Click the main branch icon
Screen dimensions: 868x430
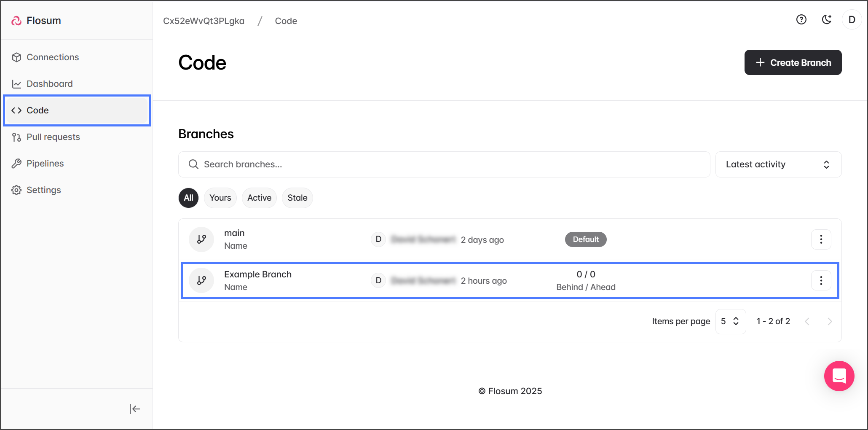click(x=201, y=239)
